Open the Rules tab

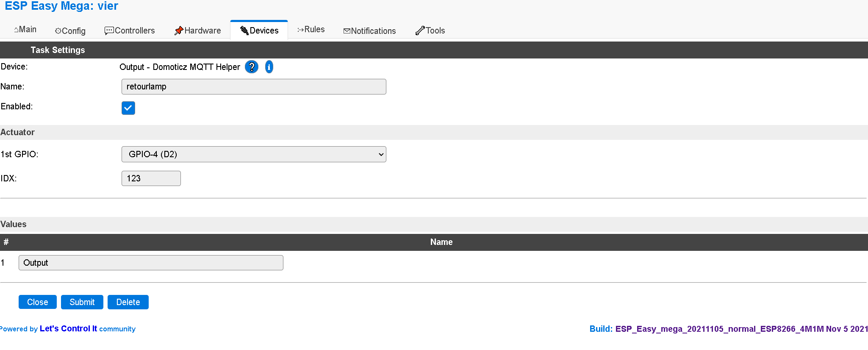click(311, 30)
